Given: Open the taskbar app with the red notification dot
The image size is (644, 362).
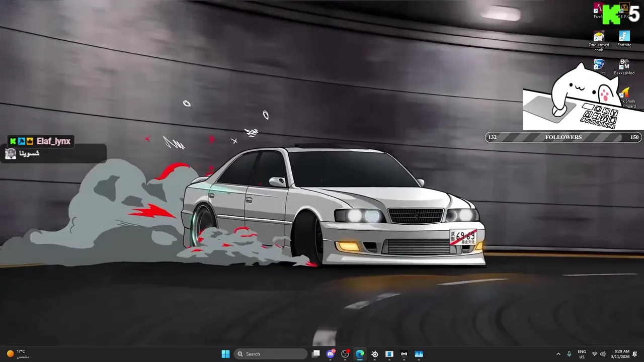Looking at the screenshot, I should [x=345, y=354].
